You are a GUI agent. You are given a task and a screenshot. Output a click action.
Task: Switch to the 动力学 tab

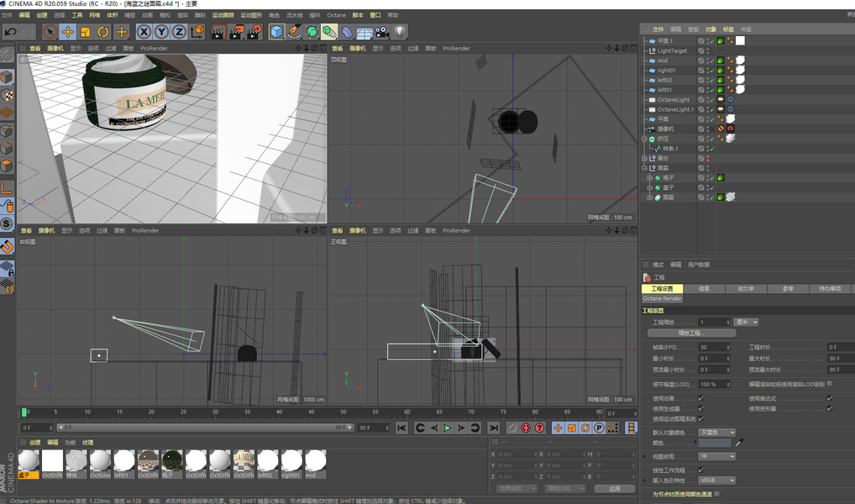tap(746, 289)
